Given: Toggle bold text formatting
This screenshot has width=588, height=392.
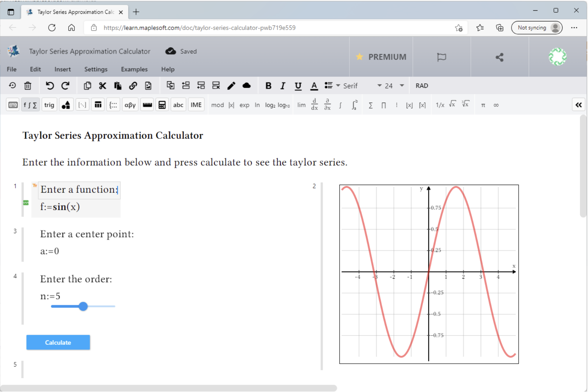Looking at the screenshot, I should click(x=268, y=86).
